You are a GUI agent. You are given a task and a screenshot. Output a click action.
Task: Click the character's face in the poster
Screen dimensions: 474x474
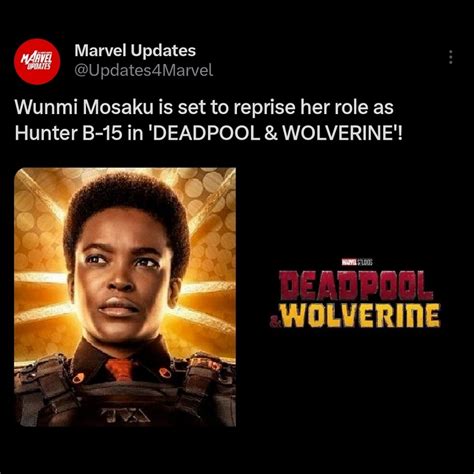[121, 277]
